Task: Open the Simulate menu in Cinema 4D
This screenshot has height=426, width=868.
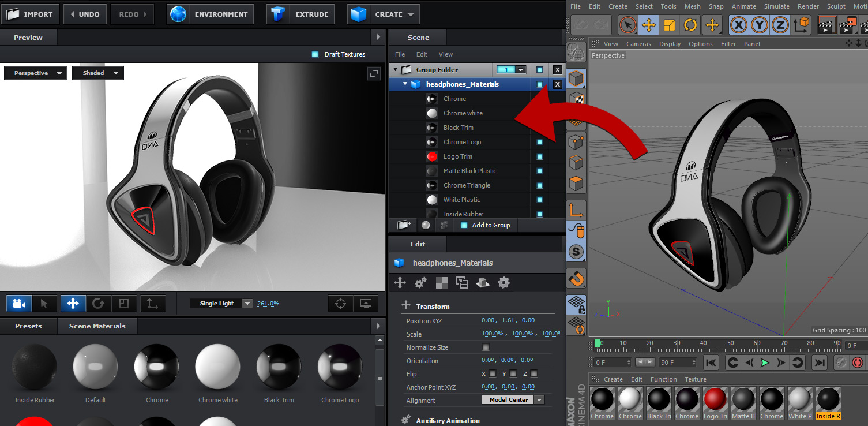Action: [x=776, y=6]
